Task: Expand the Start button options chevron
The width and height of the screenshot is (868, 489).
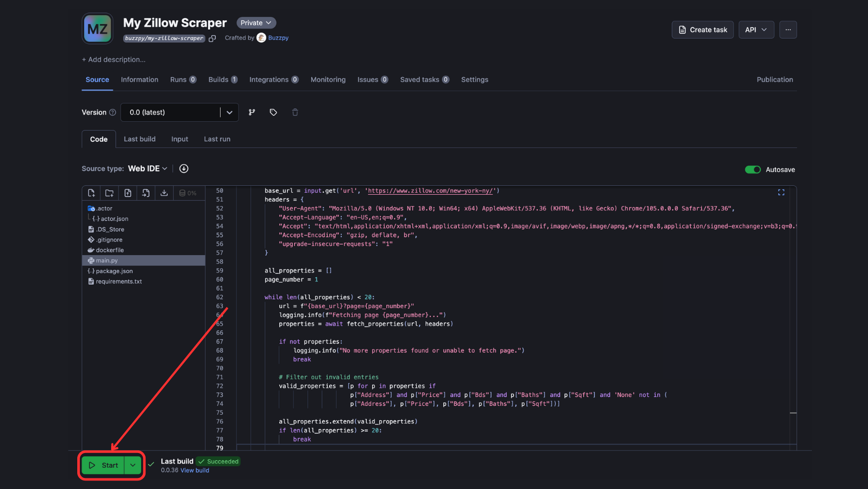Action: [133, 465]
